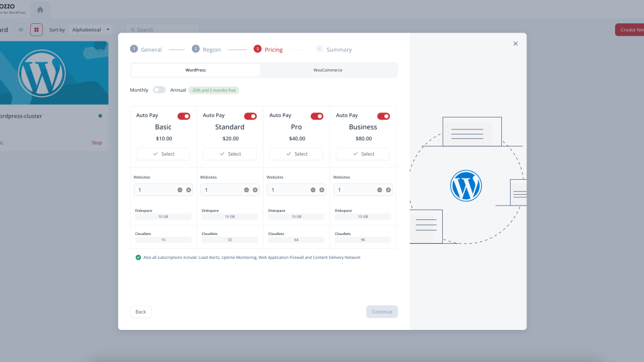This screenshot has height=362, width=644.
Task: Open the home icon tab
Action: coord(40,10)
